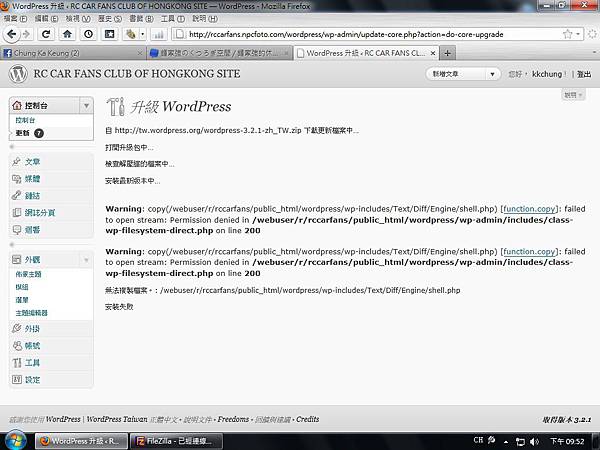The image size is (600, 450).
Task: Open 工具 (Tools) in the sidebar
Action: pyautogui.click(x=32, y=362)
